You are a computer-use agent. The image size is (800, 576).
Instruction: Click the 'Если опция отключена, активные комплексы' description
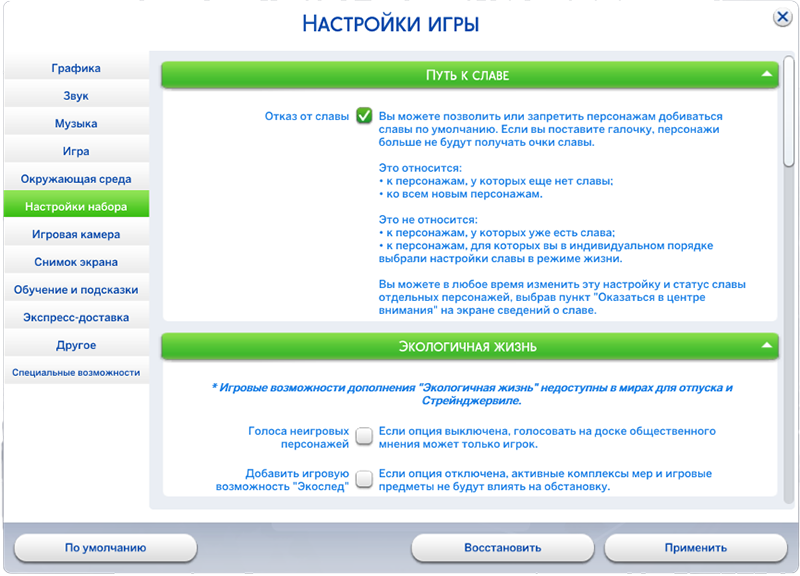pyautogui.click(x=545, y=480)
